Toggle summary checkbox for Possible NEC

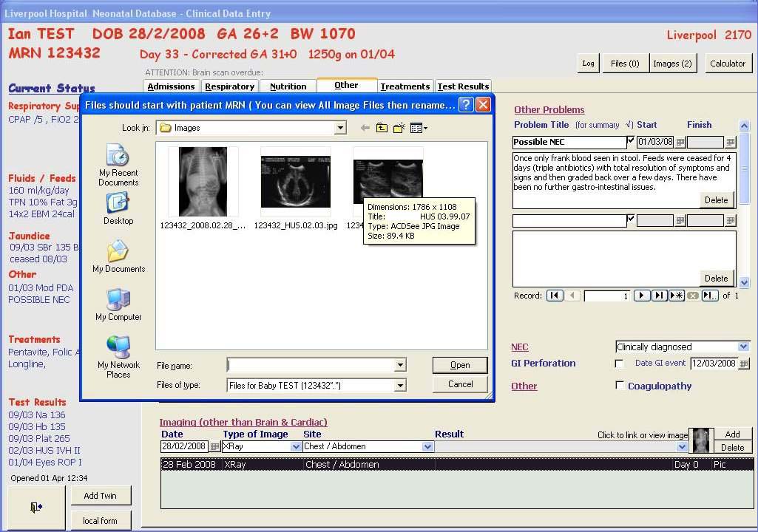pyautogui.click(x=631, y=140)
